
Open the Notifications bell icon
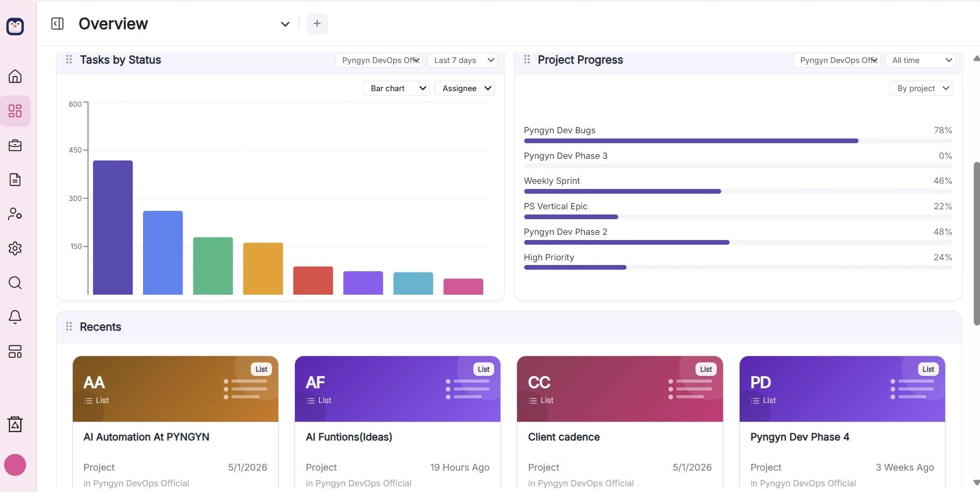point(15,317)
